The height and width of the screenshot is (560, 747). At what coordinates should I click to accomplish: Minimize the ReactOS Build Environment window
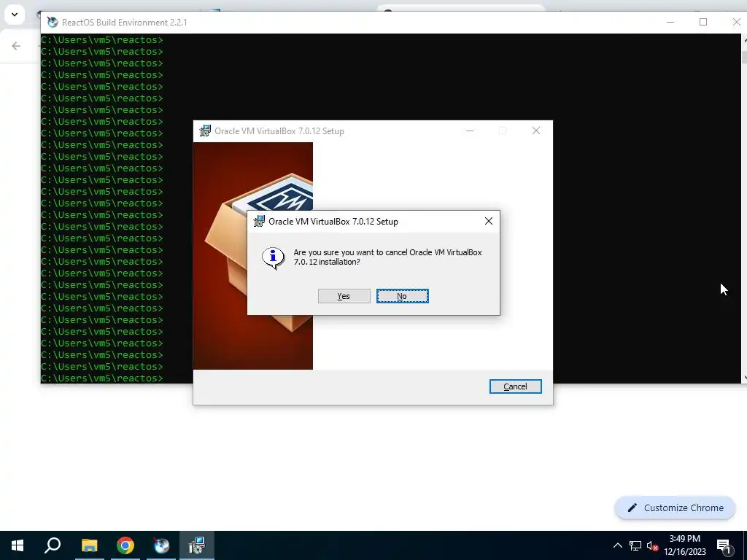670,22
